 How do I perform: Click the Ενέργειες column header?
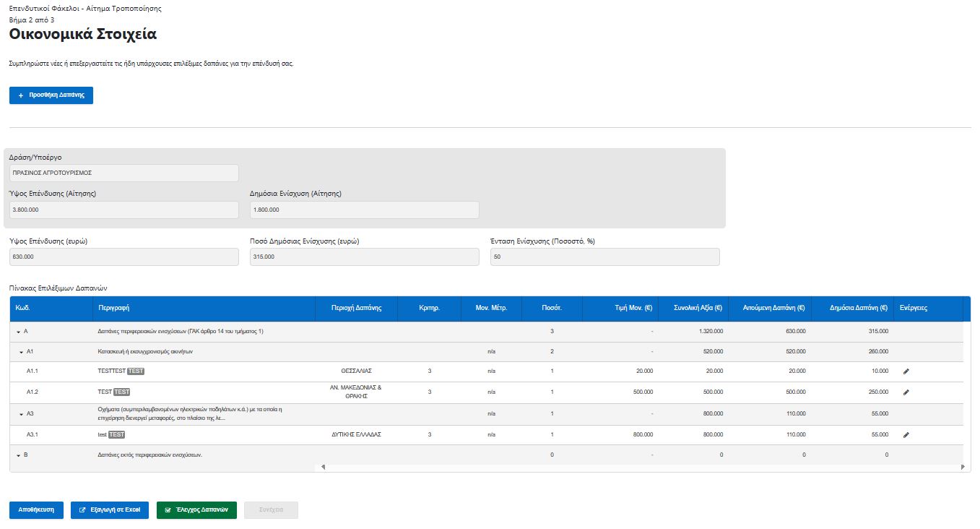point(928,308)
